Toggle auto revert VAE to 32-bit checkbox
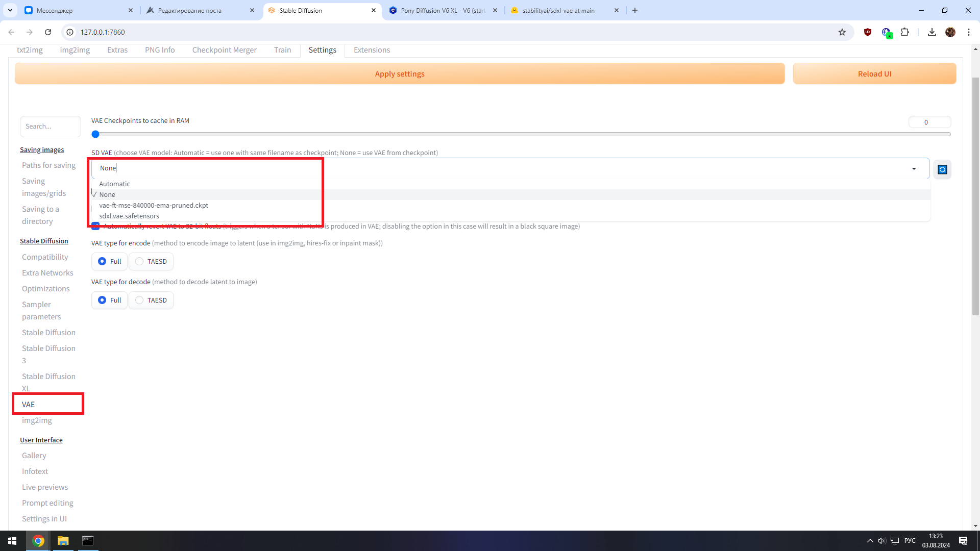Screen dimensions: 980x551 [x=95, y=227]
